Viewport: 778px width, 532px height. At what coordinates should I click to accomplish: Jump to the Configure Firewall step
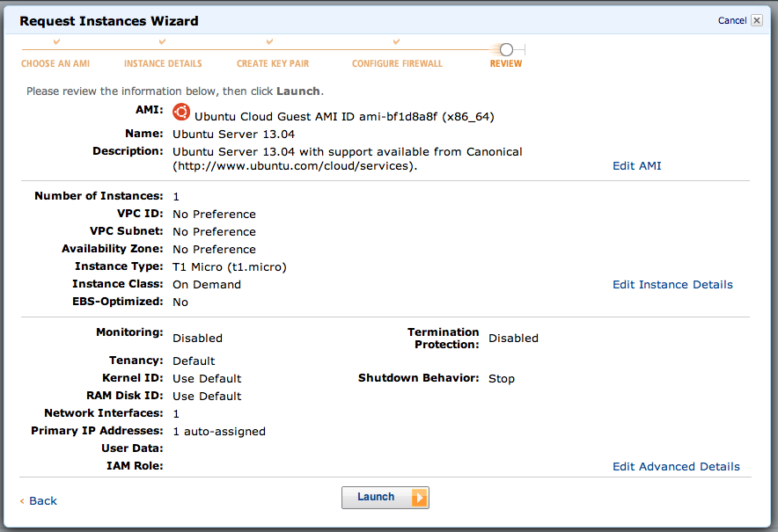click(x=397, y=64)
